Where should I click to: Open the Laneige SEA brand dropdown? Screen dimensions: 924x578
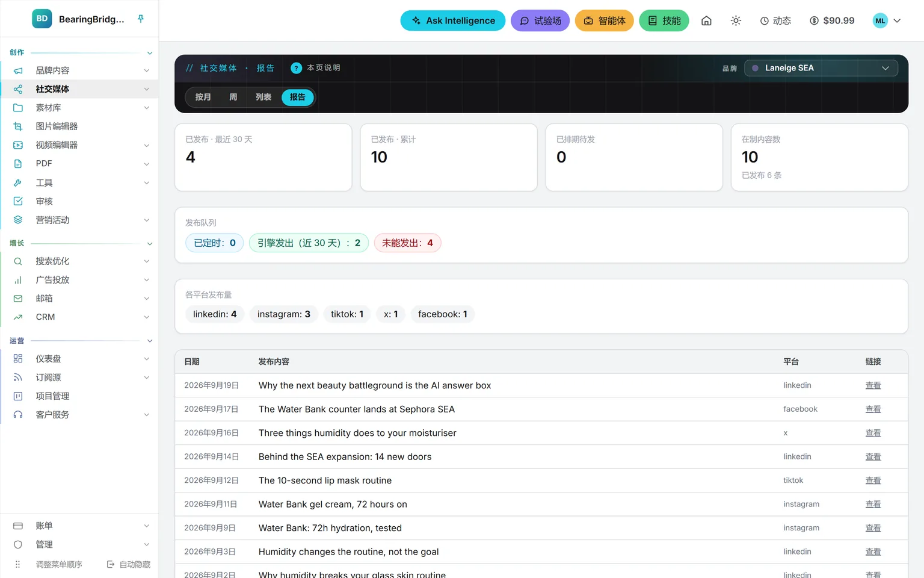pyautogui.click(x=821, y=68)
